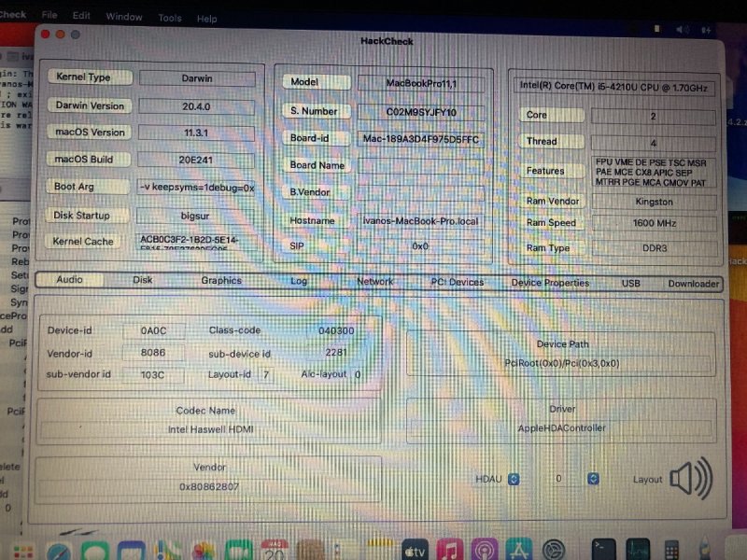Open the Tools menu
747x560 pixels.
[170, 18]
